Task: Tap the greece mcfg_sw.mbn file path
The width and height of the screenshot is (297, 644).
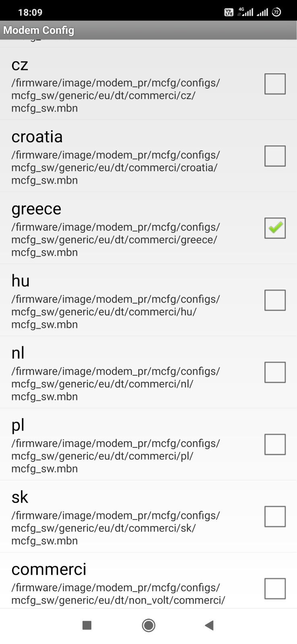Action: [x=115, y=240]
